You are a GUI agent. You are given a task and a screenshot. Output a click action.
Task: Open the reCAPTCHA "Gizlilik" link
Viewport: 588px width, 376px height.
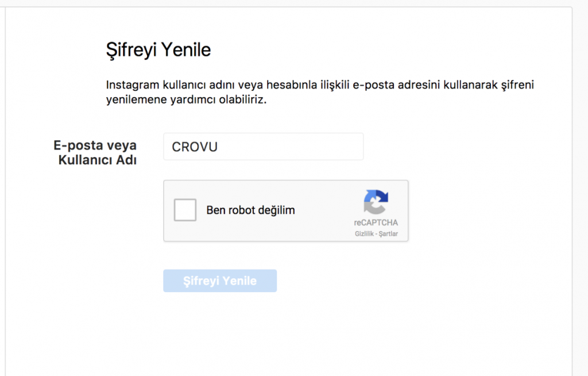[364, 233]
